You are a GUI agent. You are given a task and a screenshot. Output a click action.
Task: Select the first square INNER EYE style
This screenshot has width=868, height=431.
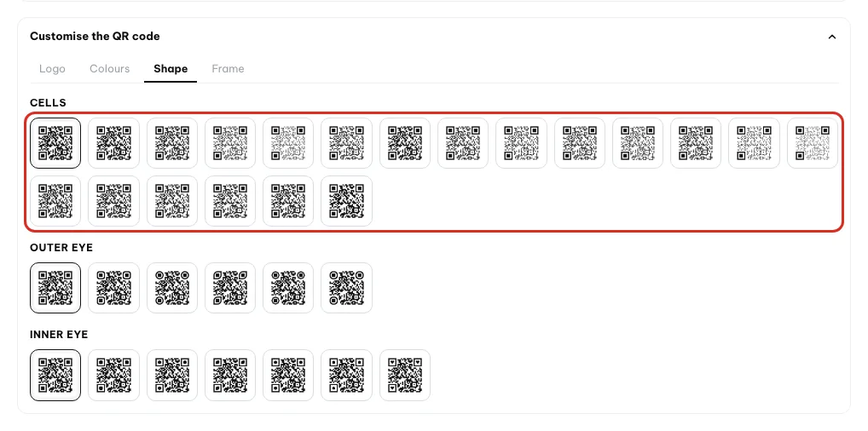55,375
